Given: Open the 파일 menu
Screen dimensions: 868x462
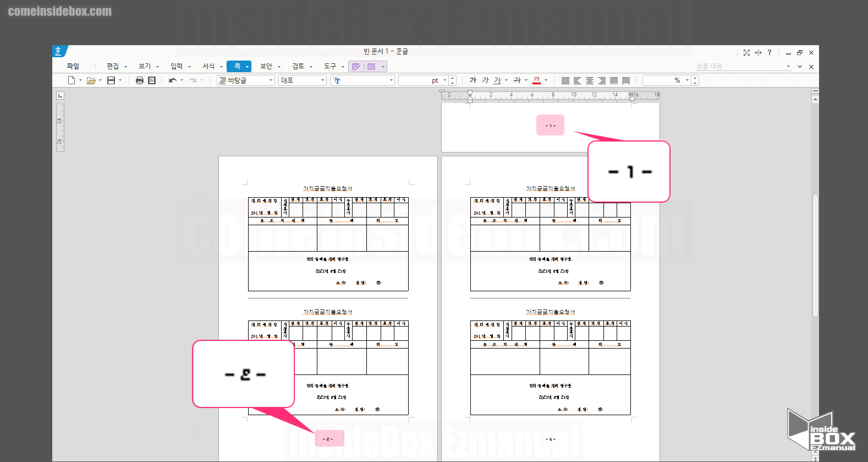Looking at the screenshot, I should (x=73, y=66).
